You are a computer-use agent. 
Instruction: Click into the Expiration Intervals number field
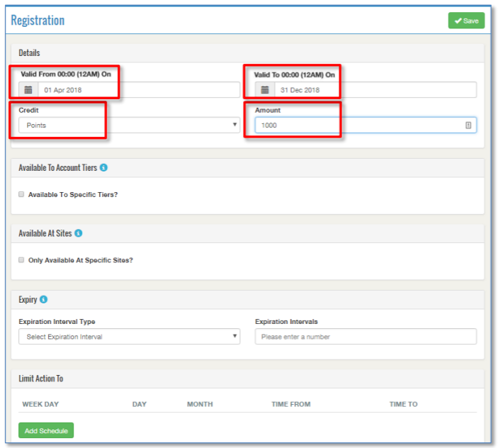click(366, 337)
